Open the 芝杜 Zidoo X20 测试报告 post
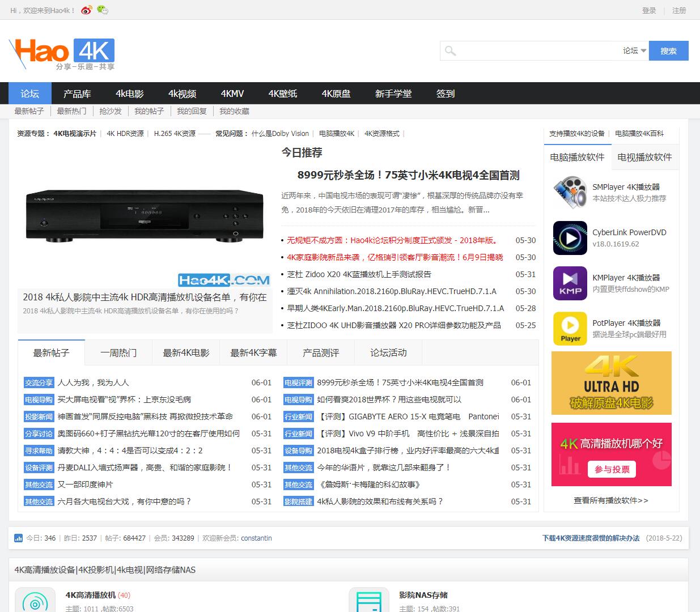The height and width of the screenshot is (612, 700). [x=359, y=274]
